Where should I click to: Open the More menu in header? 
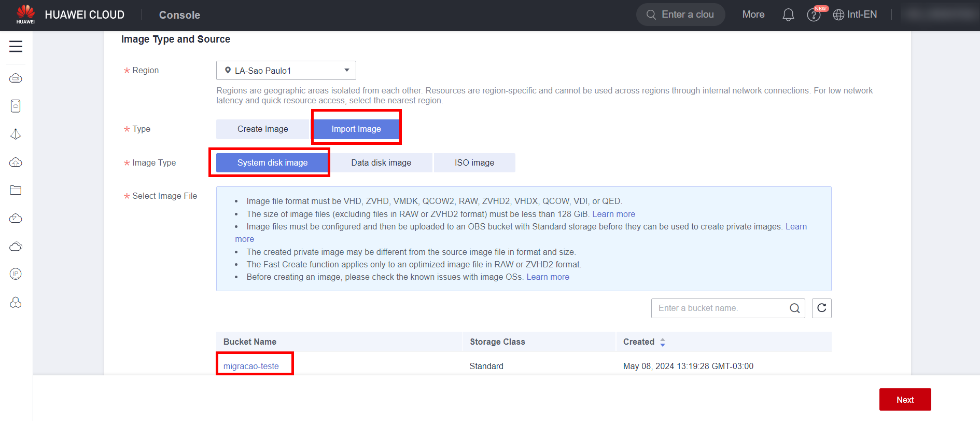tap(753, 15)
